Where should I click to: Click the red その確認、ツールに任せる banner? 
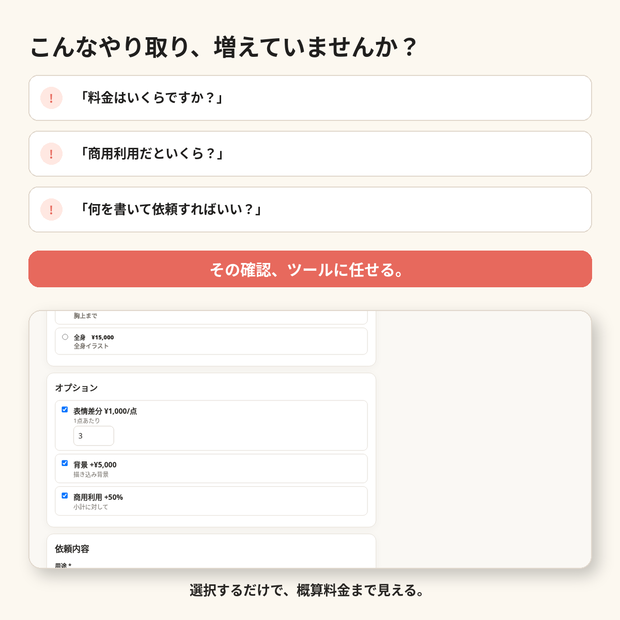310,269
